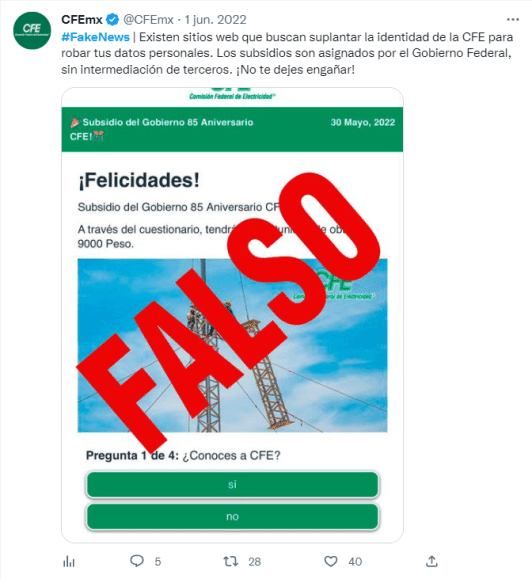The height and width of the screenshot is (579, 532).
Task: Click the ¡Felicidades! heading
Action: pyautogui.click(x=139, y=180)
